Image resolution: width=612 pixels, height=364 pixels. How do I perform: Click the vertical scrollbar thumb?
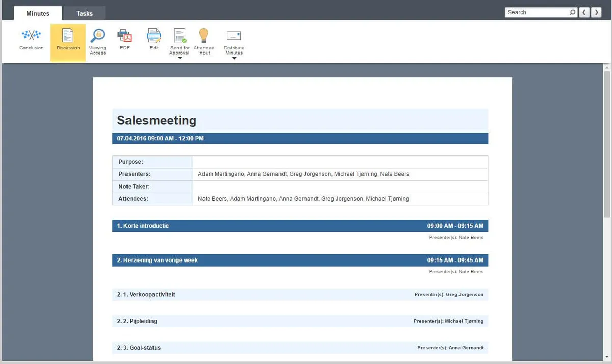point(607,143)
